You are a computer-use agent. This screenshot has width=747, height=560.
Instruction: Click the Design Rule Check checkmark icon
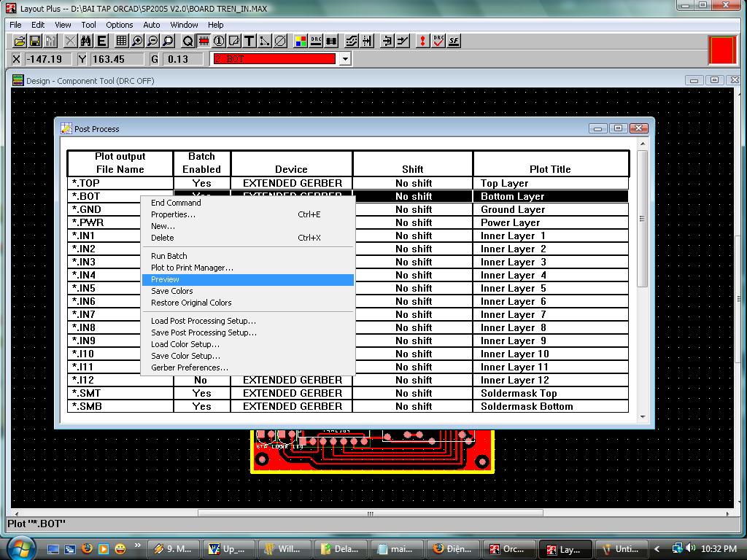pyautogui.click(x=438, y=41)
